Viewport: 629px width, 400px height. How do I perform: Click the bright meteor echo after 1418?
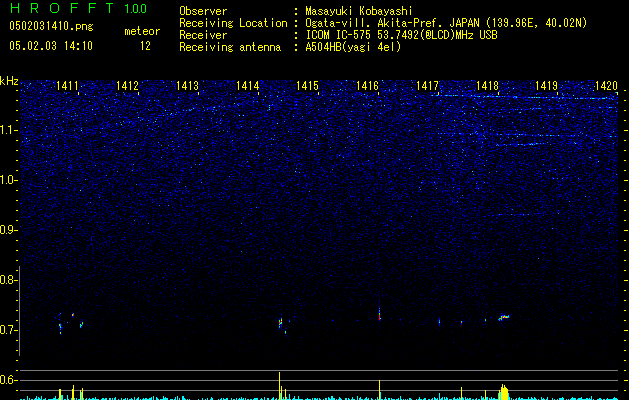click(x=503, y=317)
